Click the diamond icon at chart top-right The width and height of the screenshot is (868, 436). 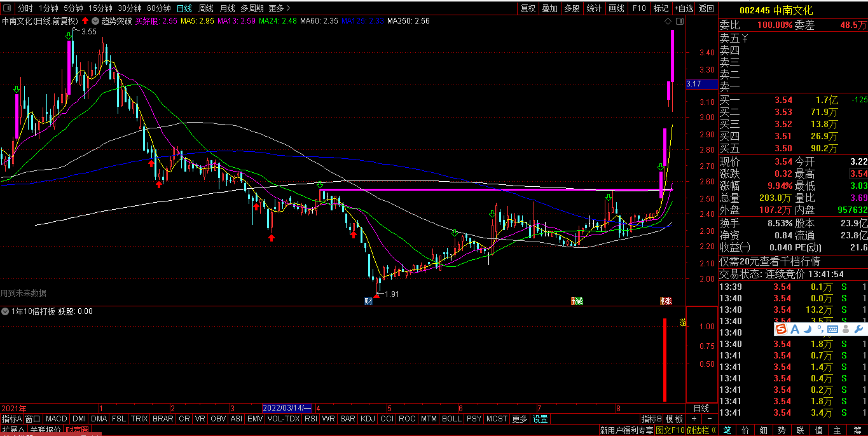(668, 22)
